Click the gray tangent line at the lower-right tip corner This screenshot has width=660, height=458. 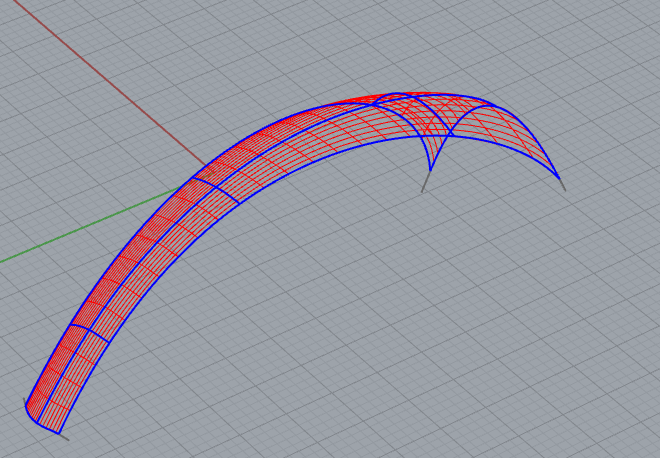(64, 437)
